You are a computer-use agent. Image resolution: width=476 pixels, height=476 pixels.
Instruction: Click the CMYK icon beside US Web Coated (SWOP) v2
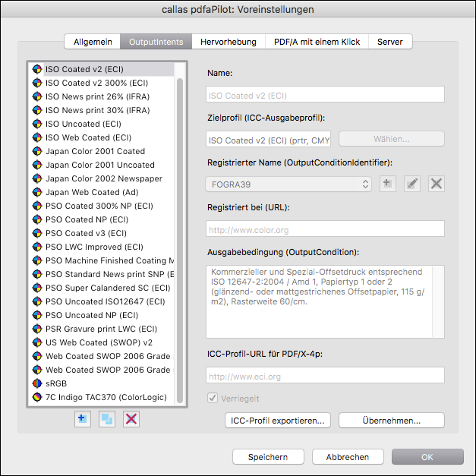pyautogui.click(x=37, y=342)
